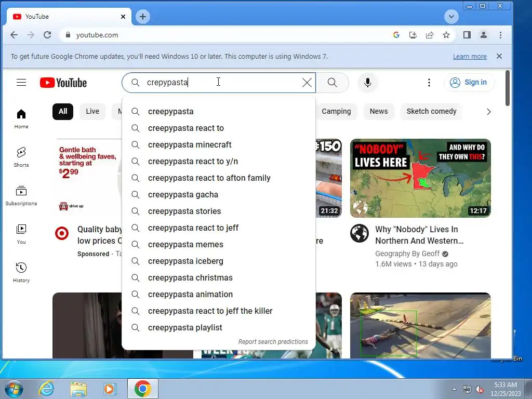Click the Geography By Geoff globe avatar
This screenshot has width=532, height=399.
click(360, 233)
